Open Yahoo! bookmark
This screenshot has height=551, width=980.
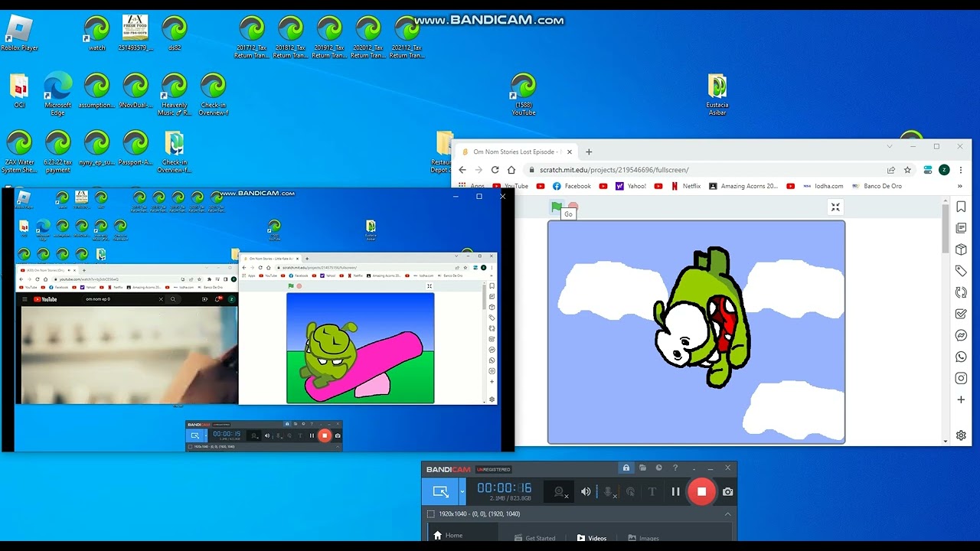[x=631, y=186]
